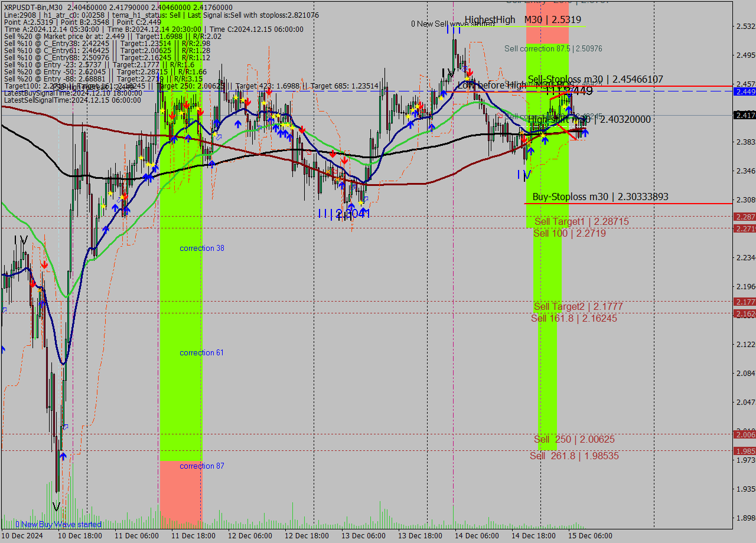The image size is (756, 543).
Task: Click the '12 Dec 06:00' time axis label
Action: click(250, 536)
